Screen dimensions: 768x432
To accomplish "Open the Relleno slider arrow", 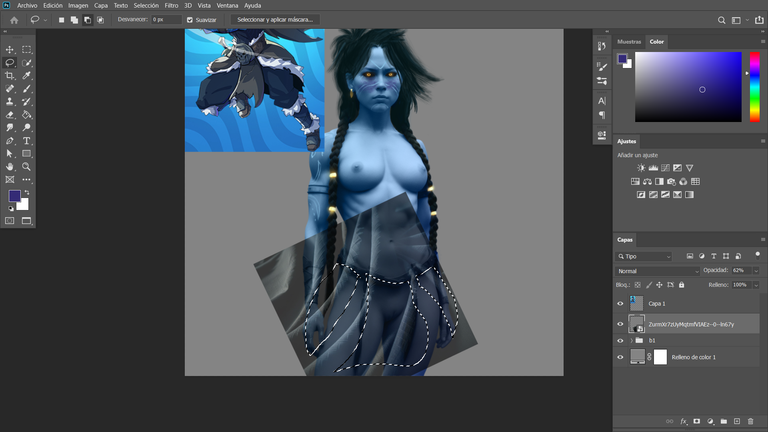I will click(756, 285).
